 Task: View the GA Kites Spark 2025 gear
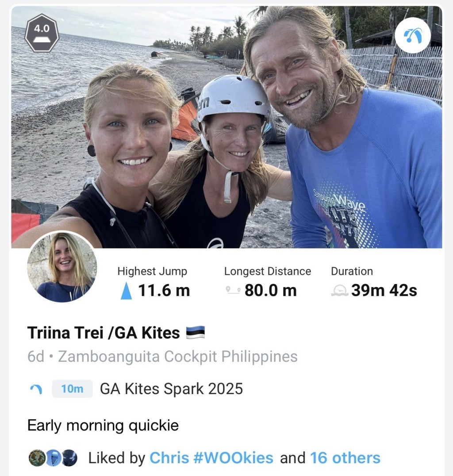[x=171, y=389]
